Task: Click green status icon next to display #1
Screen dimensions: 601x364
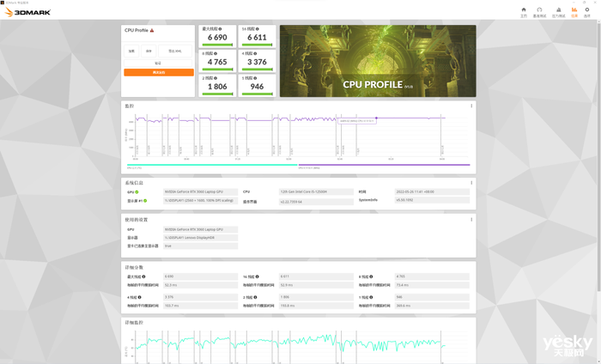Action: pyautogui.click(x=145, y=200)
